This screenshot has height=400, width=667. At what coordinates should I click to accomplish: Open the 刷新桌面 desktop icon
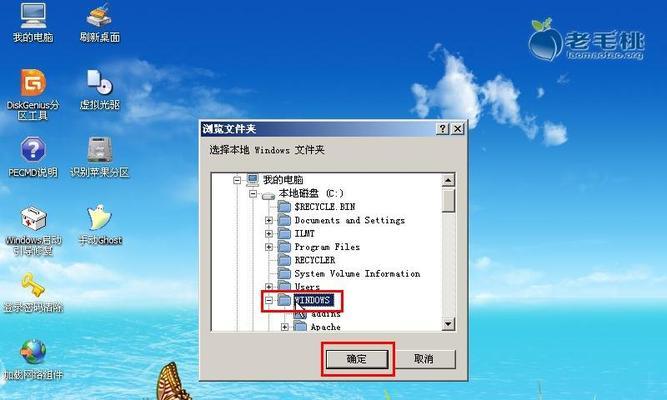100,23
